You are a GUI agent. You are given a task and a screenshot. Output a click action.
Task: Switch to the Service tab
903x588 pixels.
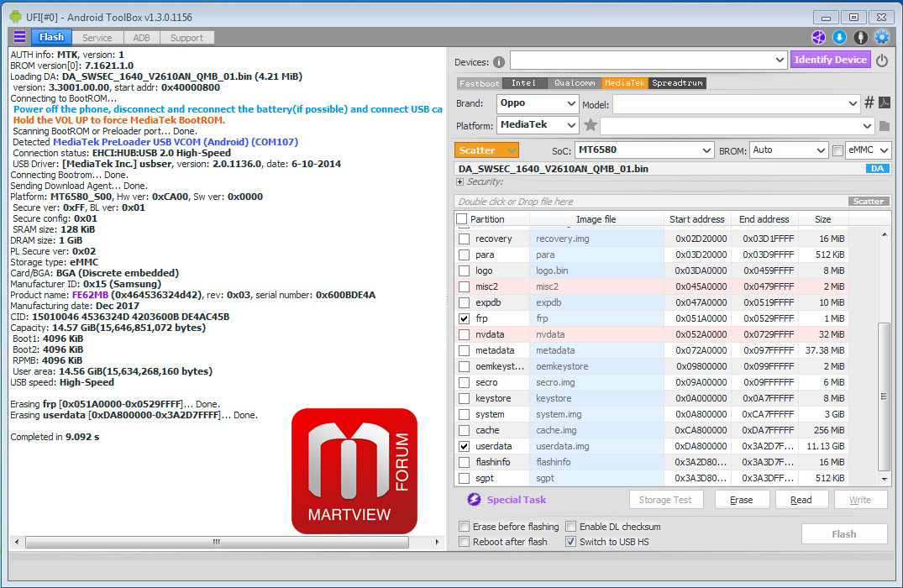pyautogui.click(x=97, y=38)
